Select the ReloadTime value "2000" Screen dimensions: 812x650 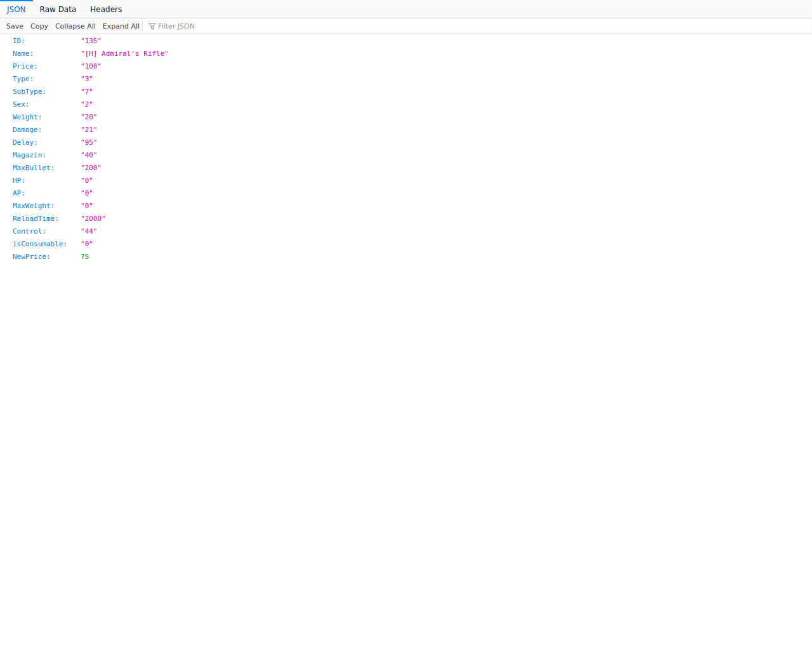coord(93,218)
